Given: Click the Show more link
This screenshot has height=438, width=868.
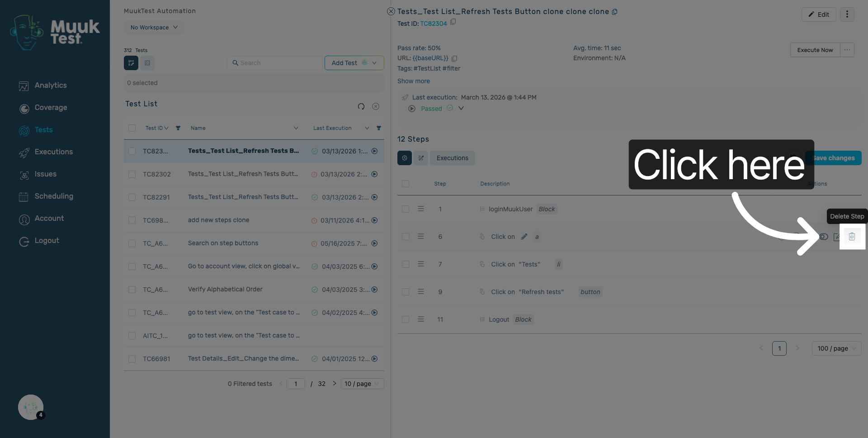Looking at the screenshot, I should click(414, 81).
